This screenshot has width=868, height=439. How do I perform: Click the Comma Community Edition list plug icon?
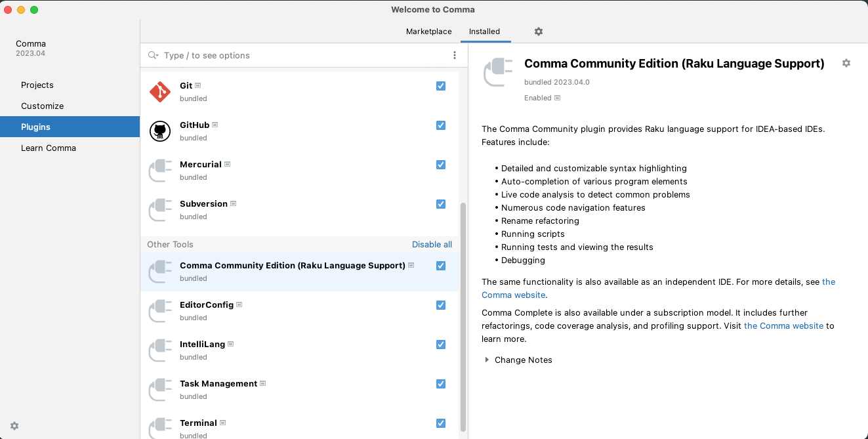160,272
